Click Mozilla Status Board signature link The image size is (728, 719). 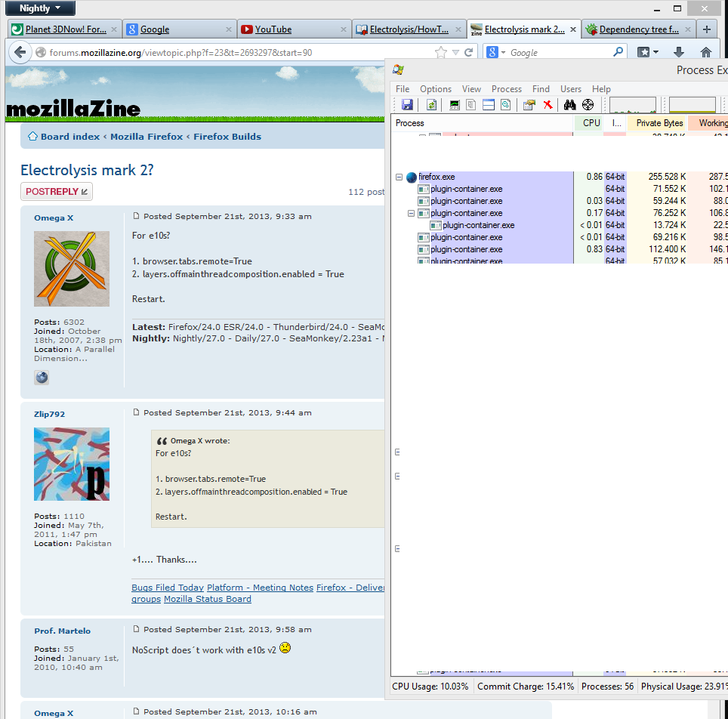pos(208,599)
